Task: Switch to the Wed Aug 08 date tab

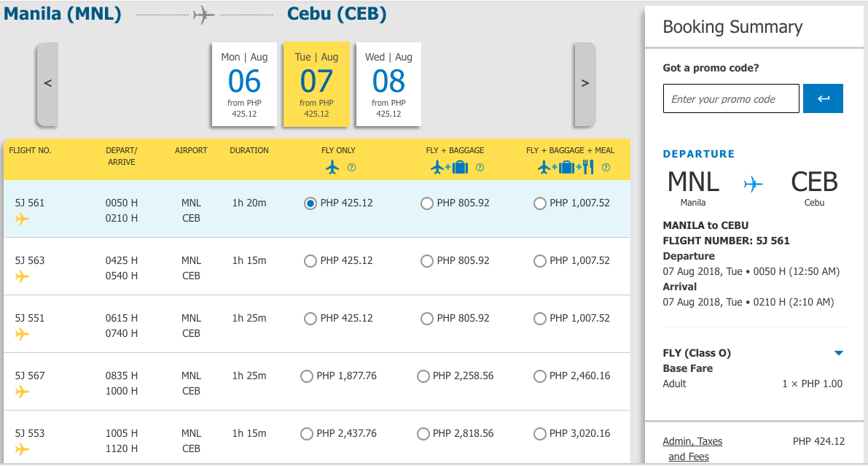Action: tap(388, 83)
